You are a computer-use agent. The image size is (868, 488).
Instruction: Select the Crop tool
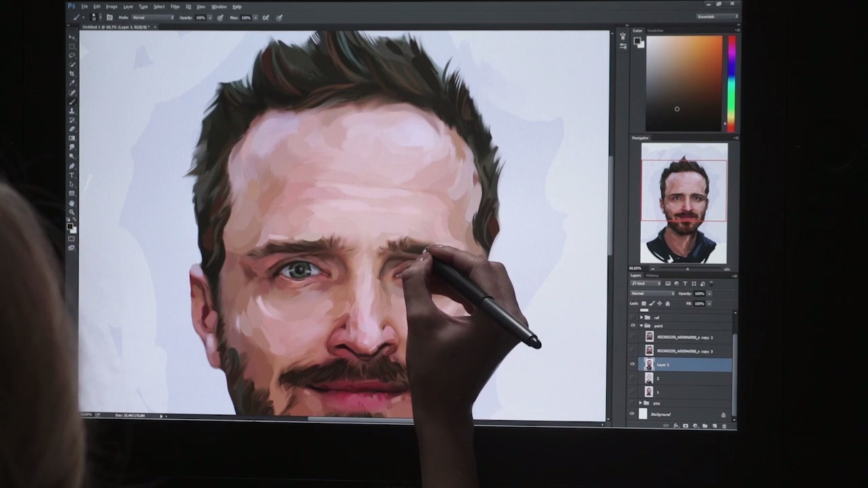tap(72, 74)
